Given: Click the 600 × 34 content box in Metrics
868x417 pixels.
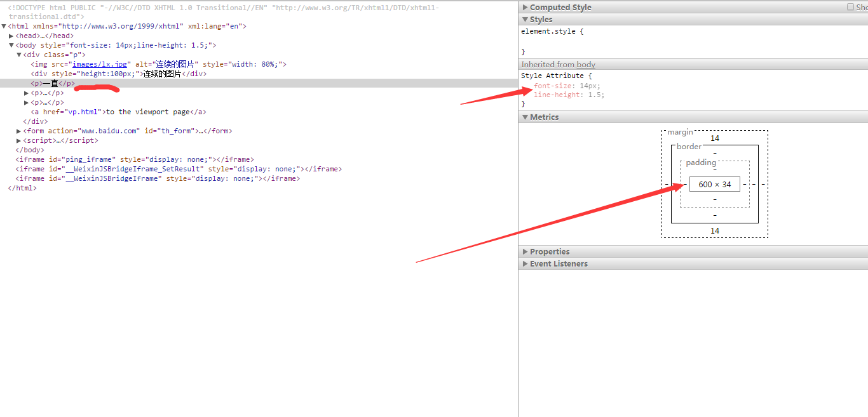Looking at the screenshot, I should click(x=715, y=184).
